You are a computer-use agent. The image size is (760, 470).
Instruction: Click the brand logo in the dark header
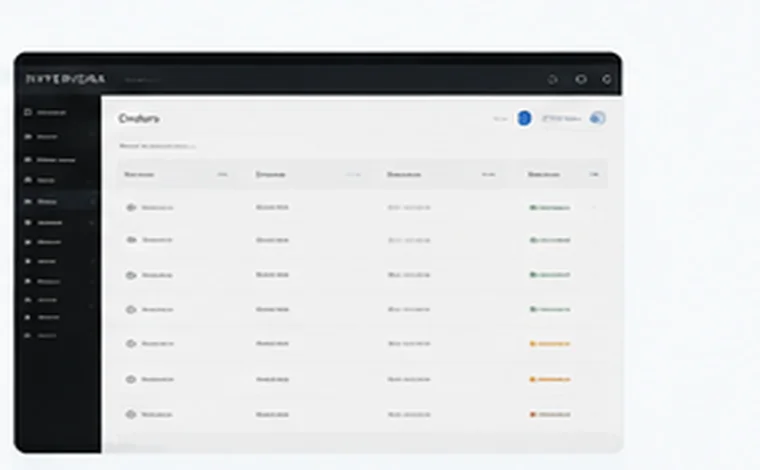click(65, 78)
